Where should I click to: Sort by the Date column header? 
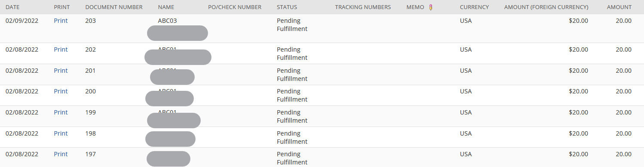[x=12, y=7]
